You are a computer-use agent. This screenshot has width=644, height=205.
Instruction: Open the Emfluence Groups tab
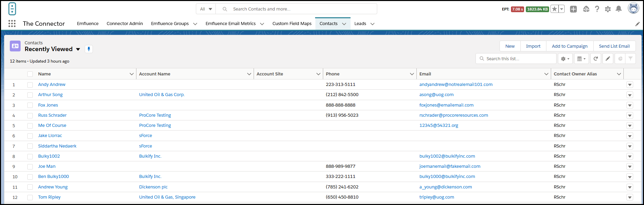[x=170, y=24]
